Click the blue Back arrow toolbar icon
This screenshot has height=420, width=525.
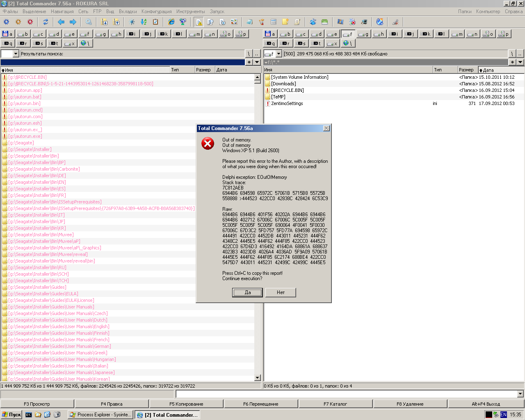(x=61, y=22)
